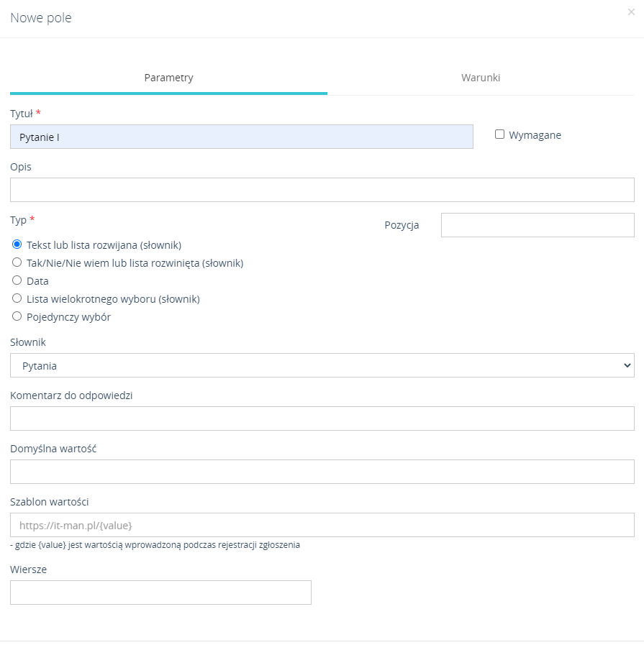Pick Lista wielokrotnego wyboru radio option
Viewport: 644px width, 645px height.
point(17,298)
